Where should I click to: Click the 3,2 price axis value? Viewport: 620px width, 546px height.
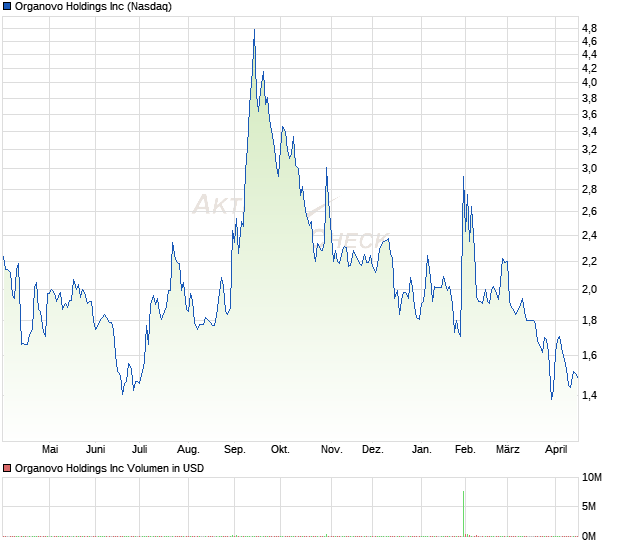click(589, 149)
